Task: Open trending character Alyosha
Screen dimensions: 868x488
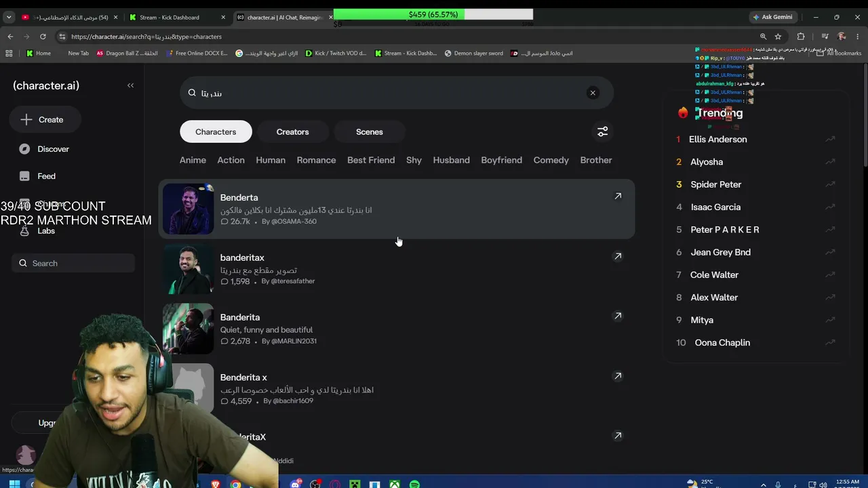Action: [x=707, y=162]
